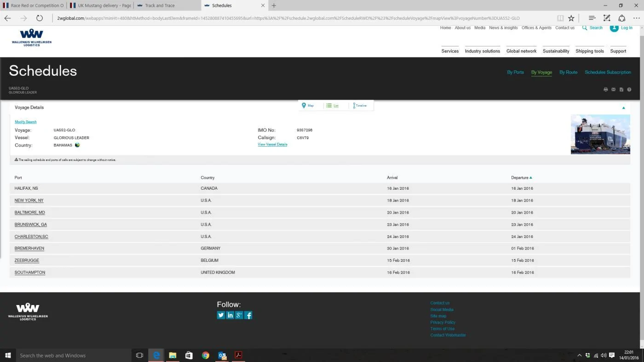
Task: Print the voyage schedule with printer icon
Action: pos(605,90)
